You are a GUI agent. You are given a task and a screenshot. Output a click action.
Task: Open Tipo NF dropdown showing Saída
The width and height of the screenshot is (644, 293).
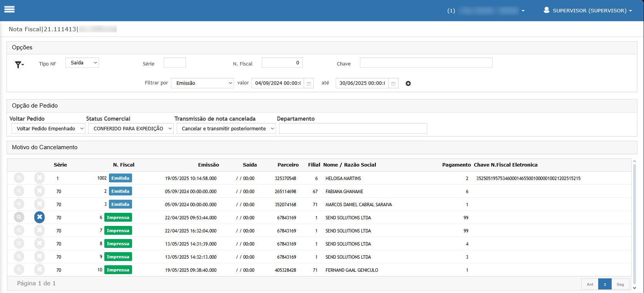pyautogui.click(x=82, y=62)
